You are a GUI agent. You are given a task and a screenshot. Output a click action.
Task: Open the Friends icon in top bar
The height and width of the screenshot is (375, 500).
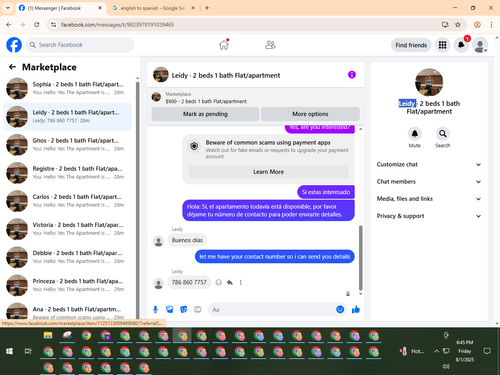[270, 45]
